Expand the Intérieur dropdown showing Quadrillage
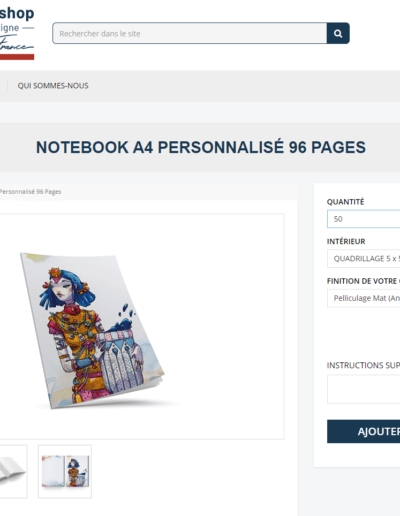 click(363, 258)
